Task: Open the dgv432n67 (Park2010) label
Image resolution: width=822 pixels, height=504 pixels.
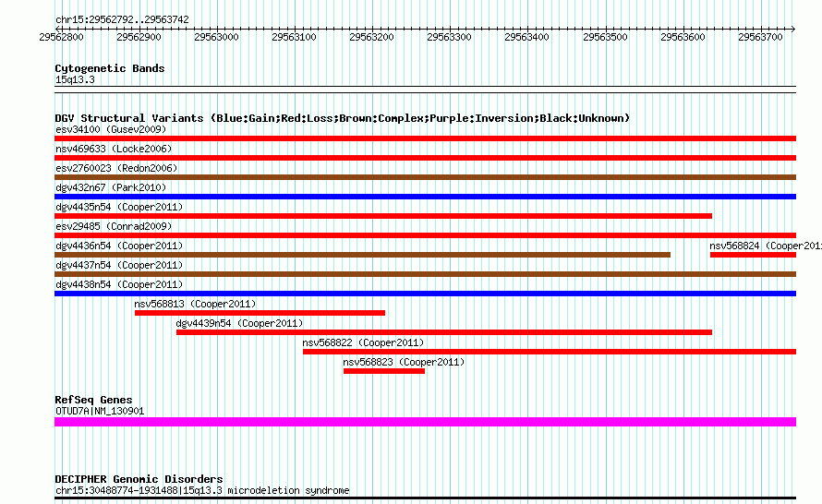Action: 111,187
